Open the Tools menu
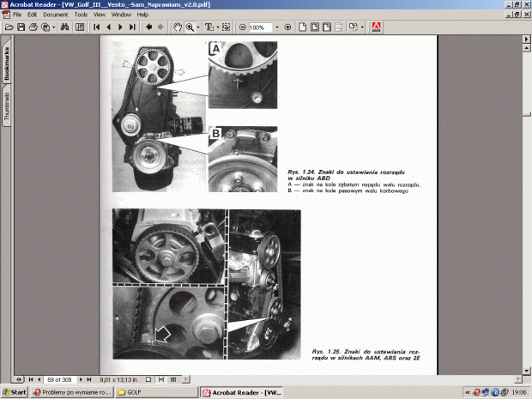Viewport: 532px width, 399px height. click(81, 15)
